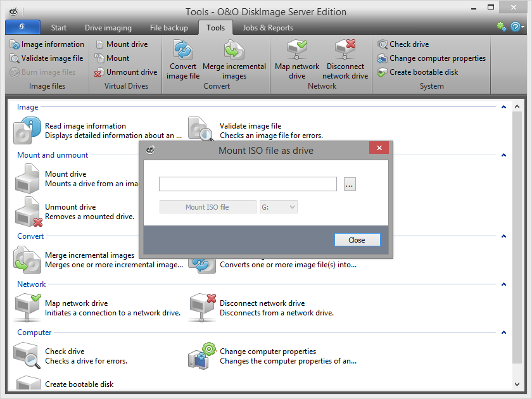Open the Drive imaging tab
532x399 pixels.
click(108, 27)
